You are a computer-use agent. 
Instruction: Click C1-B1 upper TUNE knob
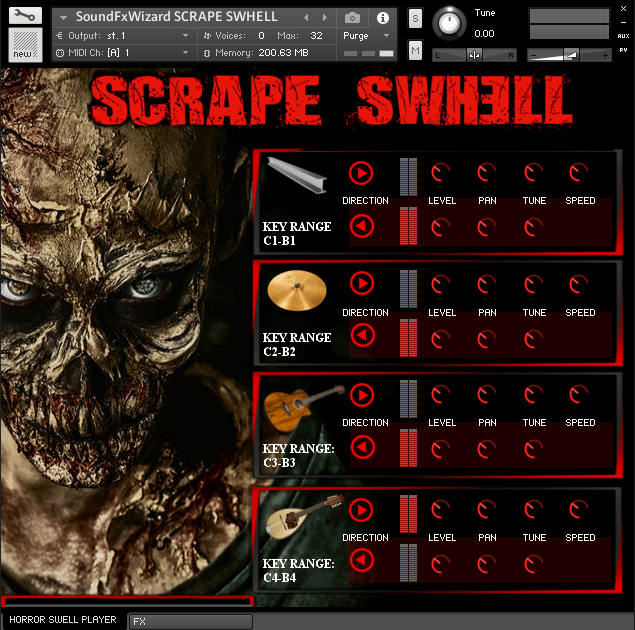[x=533, y=173]
